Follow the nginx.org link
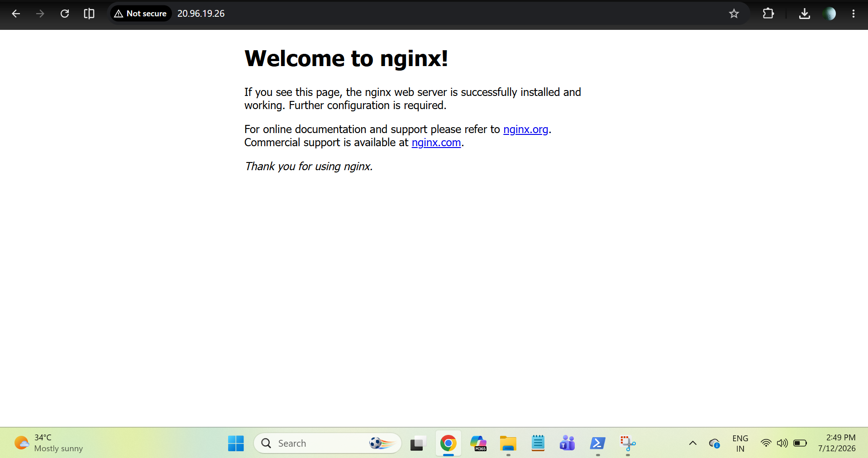The width and height of the screenshot is (868, 458). [x=525, y=129]
